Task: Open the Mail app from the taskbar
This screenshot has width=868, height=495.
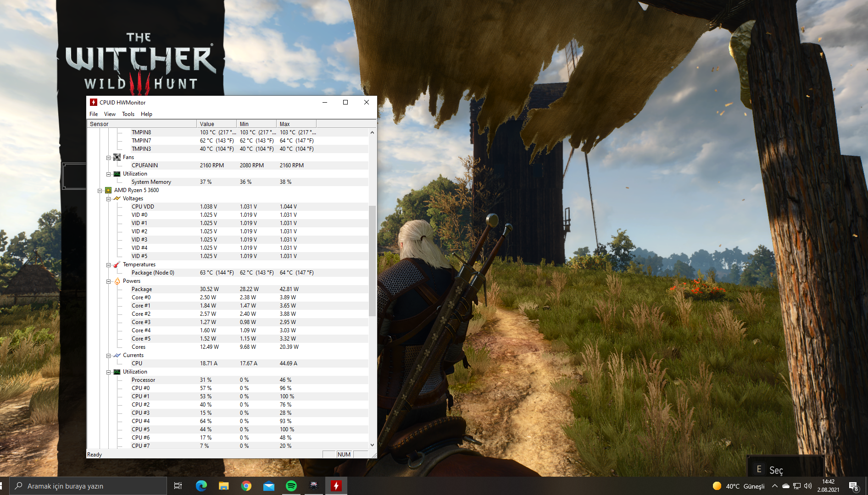Action: pyautogui.click(x=269, y=486)
